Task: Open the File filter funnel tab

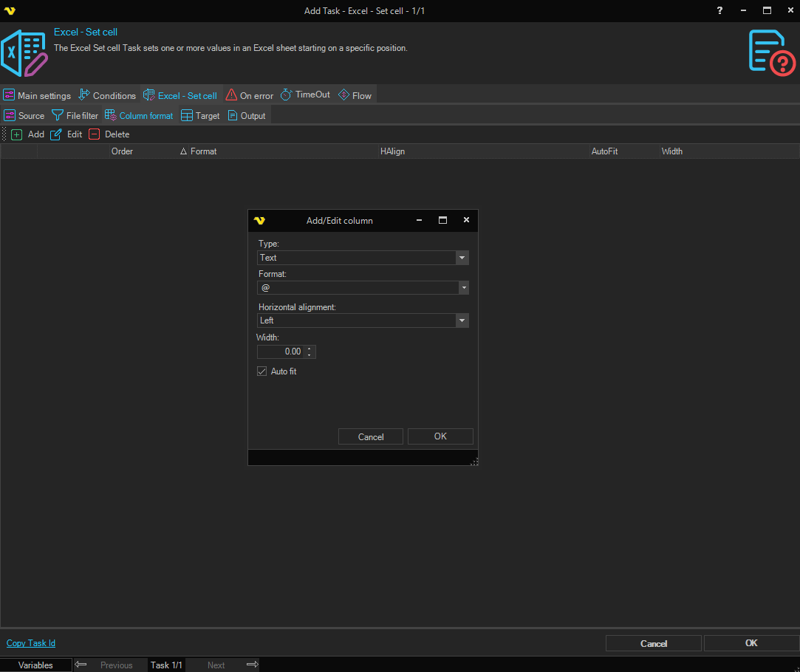Action: pyautogui.click(x=75, y=116)
